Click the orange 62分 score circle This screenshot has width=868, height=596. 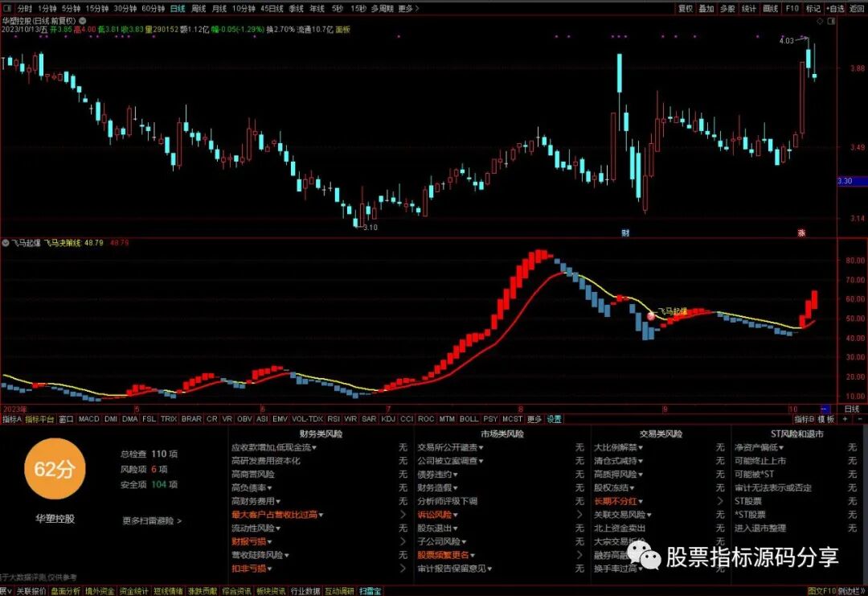coord(55,469)
